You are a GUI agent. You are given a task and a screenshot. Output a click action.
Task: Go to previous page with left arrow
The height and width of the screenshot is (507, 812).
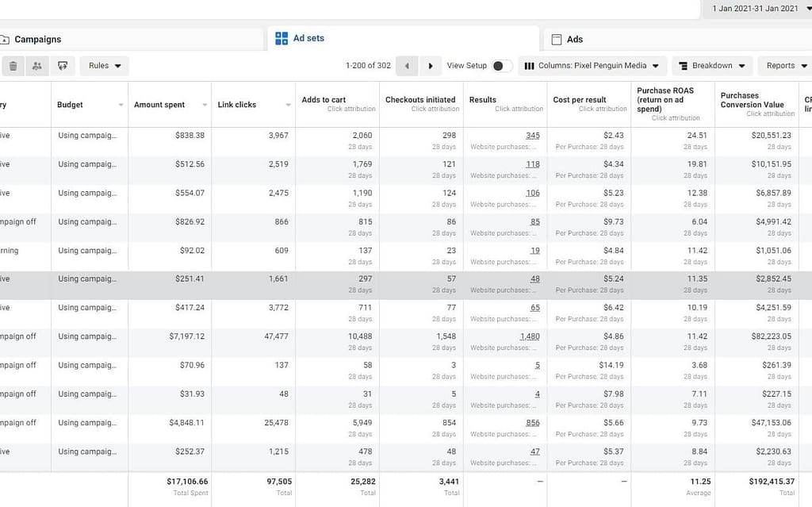point(407,66)
